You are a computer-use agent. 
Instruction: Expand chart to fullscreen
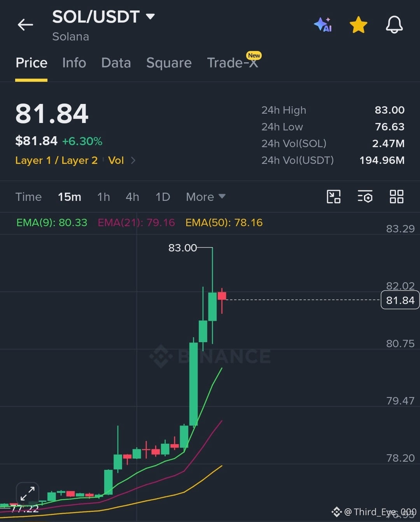click(28, 494)
